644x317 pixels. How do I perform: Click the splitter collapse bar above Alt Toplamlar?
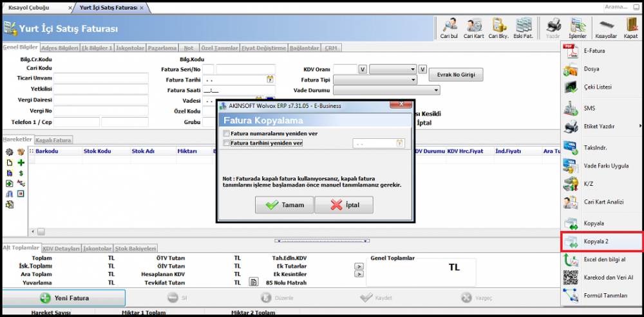coord(322,240)
